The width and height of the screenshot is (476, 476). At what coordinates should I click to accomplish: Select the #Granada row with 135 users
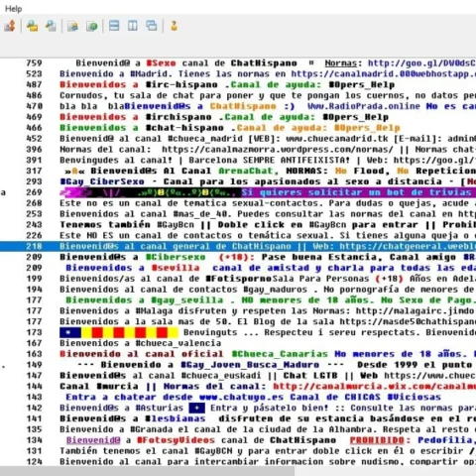pos(238,429)
